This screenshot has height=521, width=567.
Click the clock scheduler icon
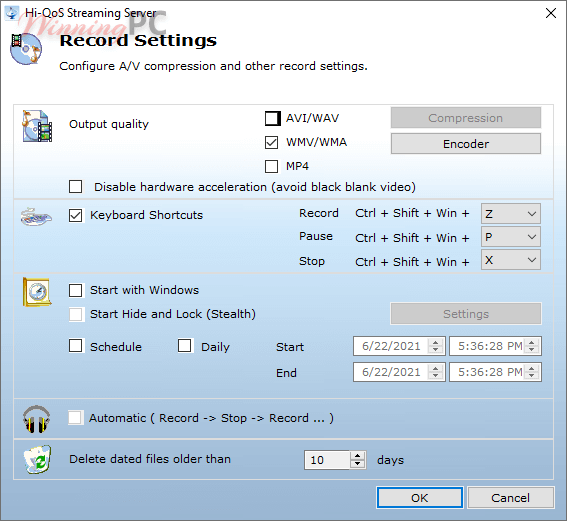click(x=37, y=292)
